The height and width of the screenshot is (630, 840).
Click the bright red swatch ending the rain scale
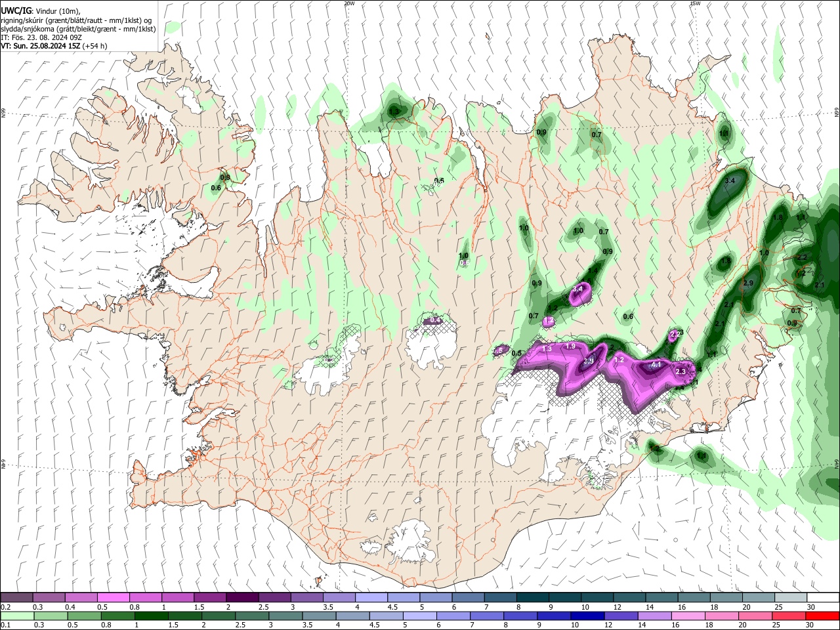(x=822, y=616)
